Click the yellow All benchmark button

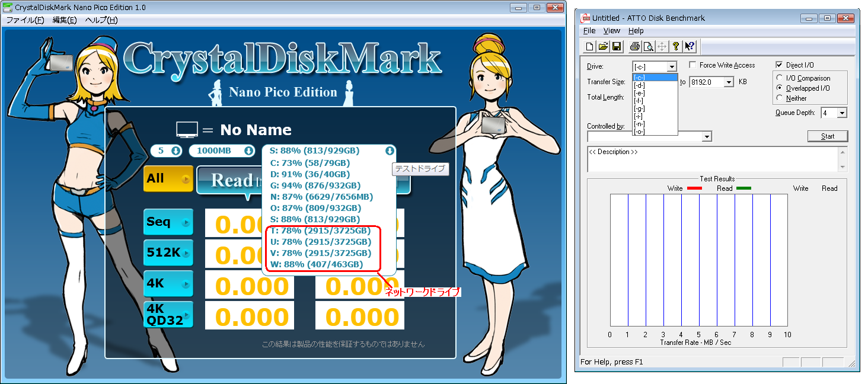(x=168, y=179)
